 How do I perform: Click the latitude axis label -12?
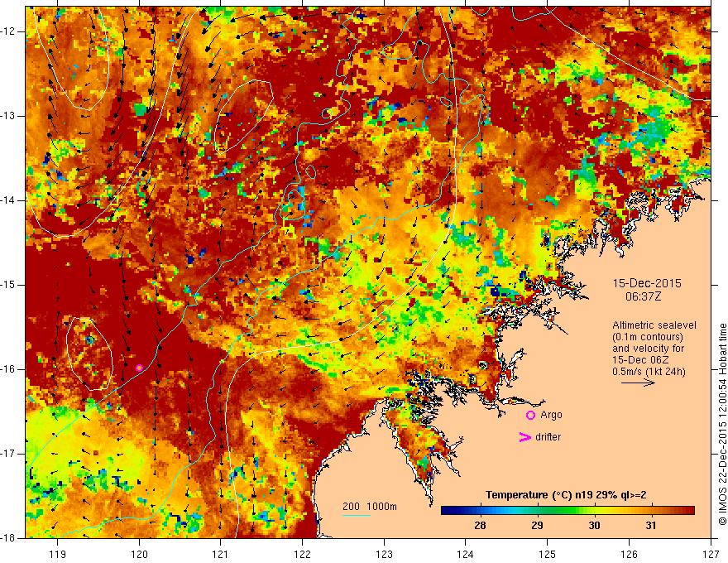(8, 31)
